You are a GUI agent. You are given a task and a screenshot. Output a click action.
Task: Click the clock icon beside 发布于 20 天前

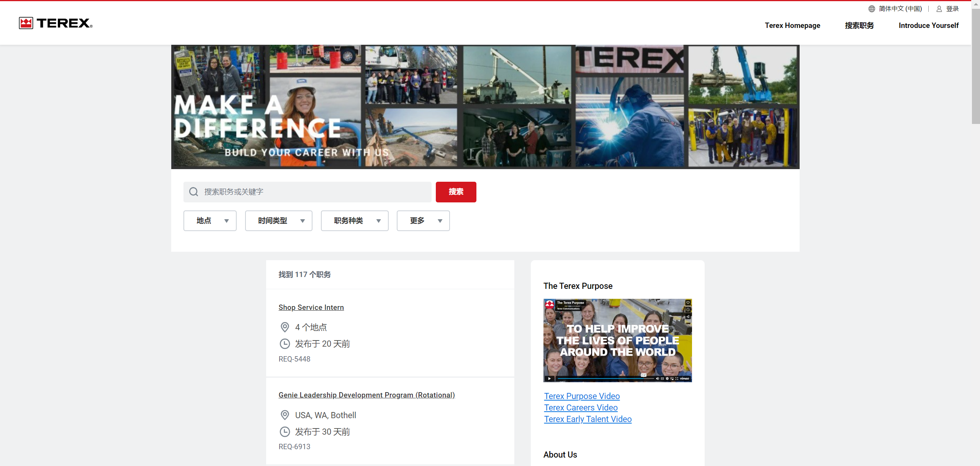(285, 344)
